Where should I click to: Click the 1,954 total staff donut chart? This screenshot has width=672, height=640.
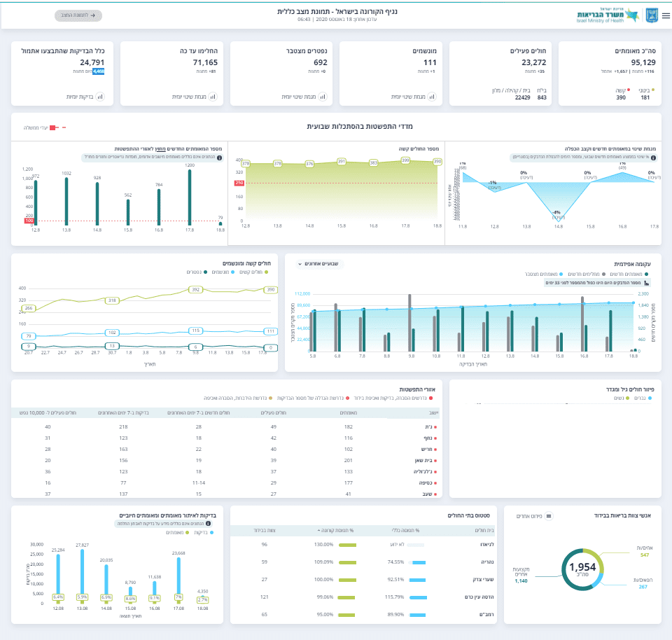tap(582, 569)
